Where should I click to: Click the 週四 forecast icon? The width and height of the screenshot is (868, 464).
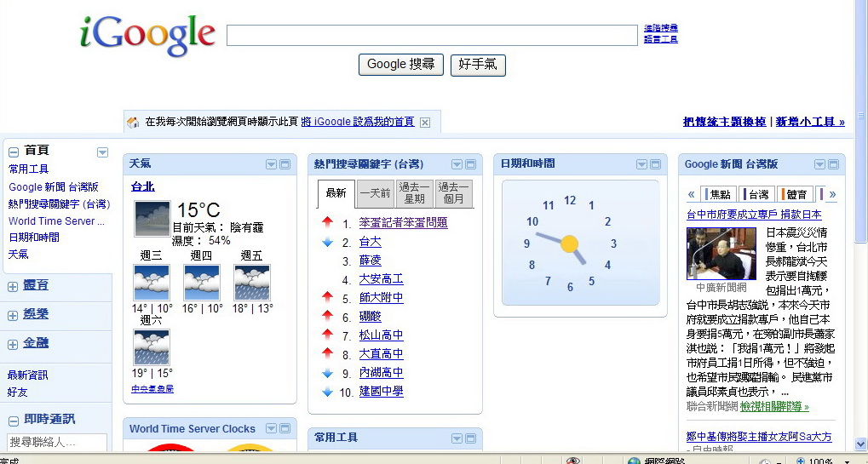click(x=202, y=283)
